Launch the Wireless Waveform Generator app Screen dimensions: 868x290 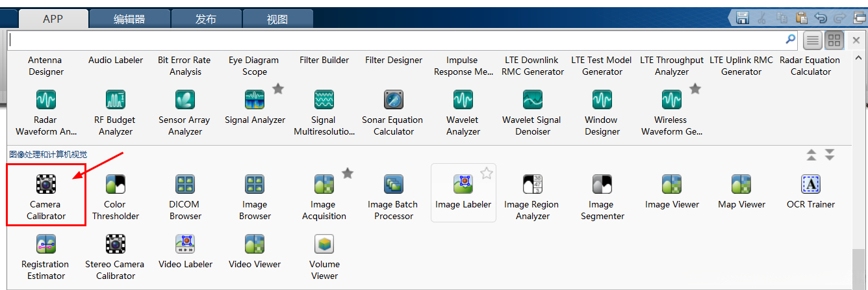672,112
